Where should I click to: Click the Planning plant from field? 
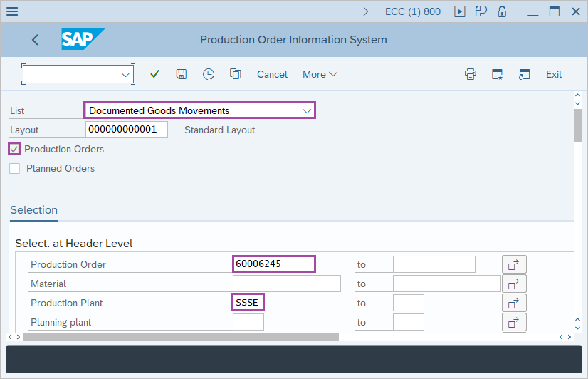click(x=248, y=322)
